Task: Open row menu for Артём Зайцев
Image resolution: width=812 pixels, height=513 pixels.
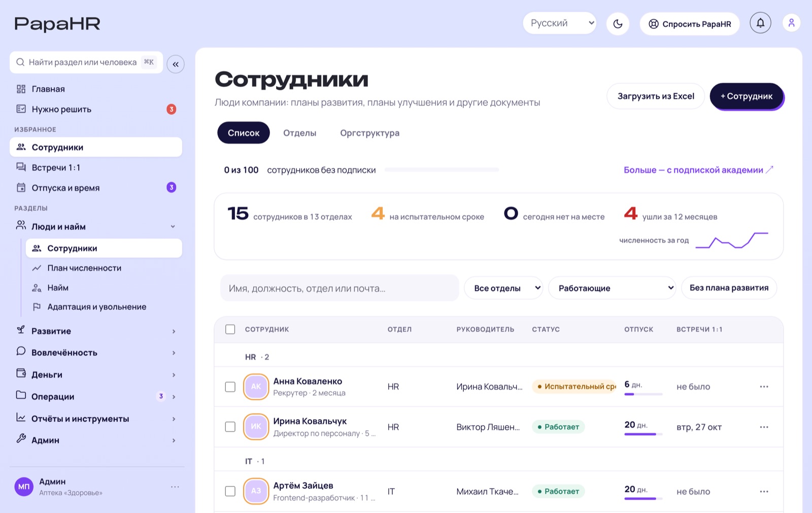Action: point(764,491)
